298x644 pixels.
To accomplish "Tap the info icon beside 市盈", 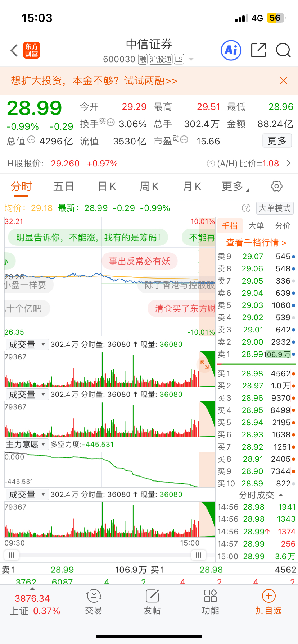I will click(x=184, y=139).
